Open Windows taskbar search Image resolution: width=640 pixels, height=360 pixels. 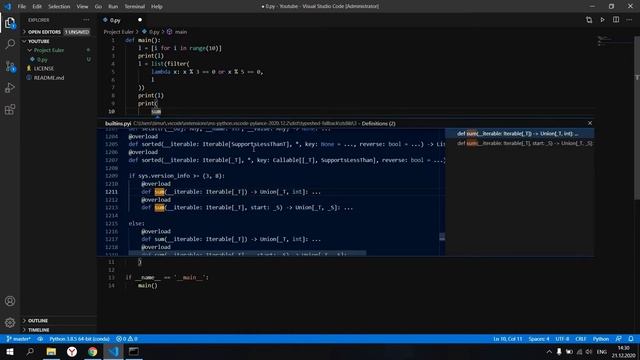[30, 351]
